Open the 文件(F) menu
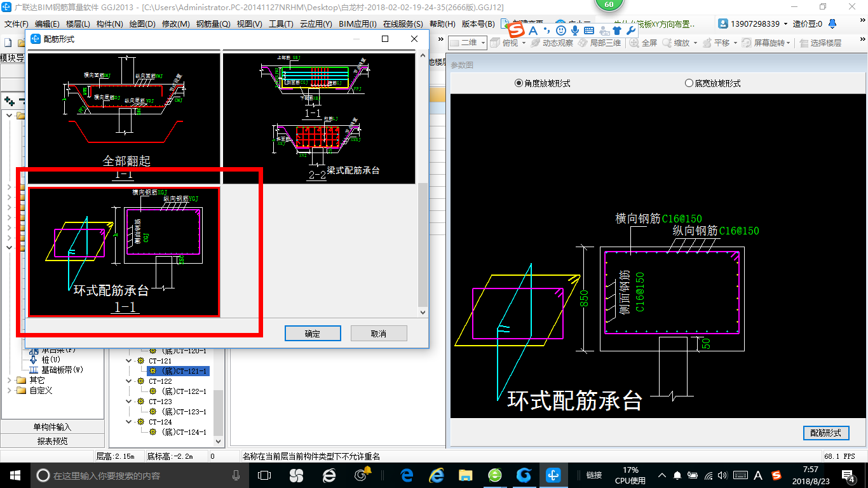The image size is (868, 488). [x=17, y=24]
